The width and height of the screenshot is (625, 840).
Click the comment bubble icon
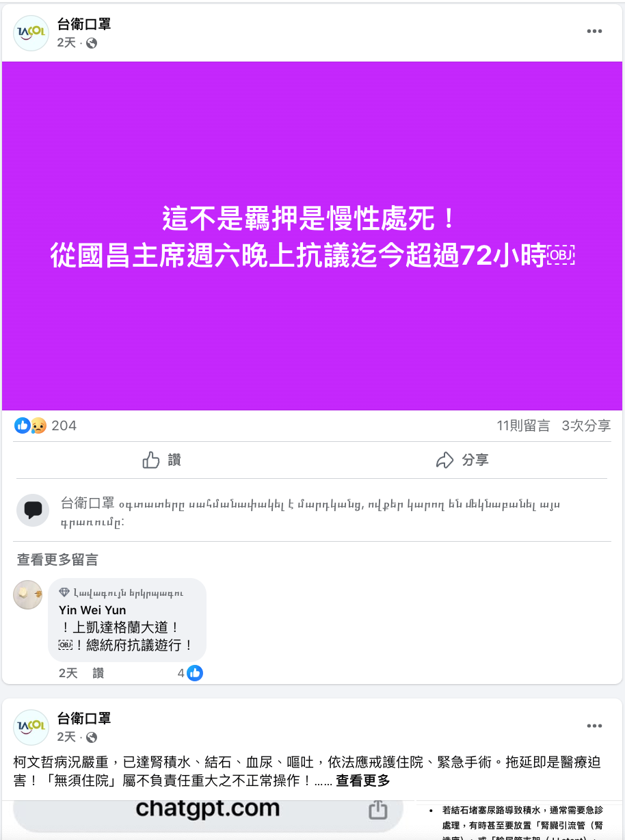[x=33, y=510]
